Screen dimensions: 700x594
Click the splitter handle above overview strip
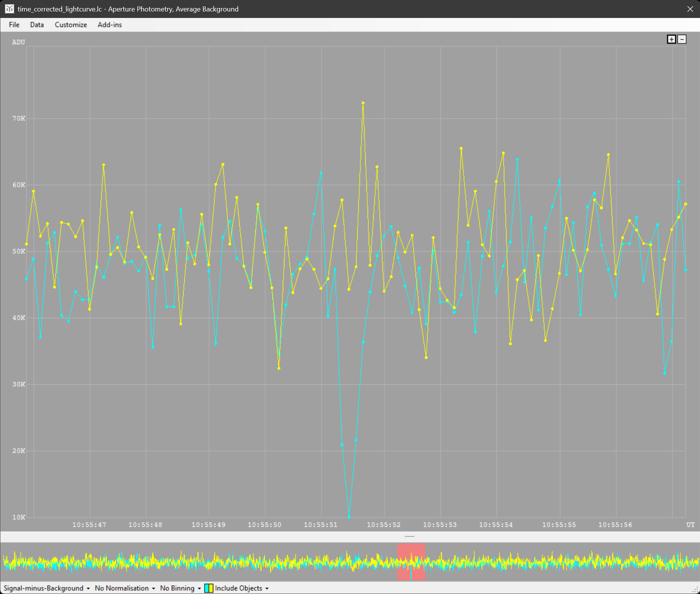click(410, 536)
